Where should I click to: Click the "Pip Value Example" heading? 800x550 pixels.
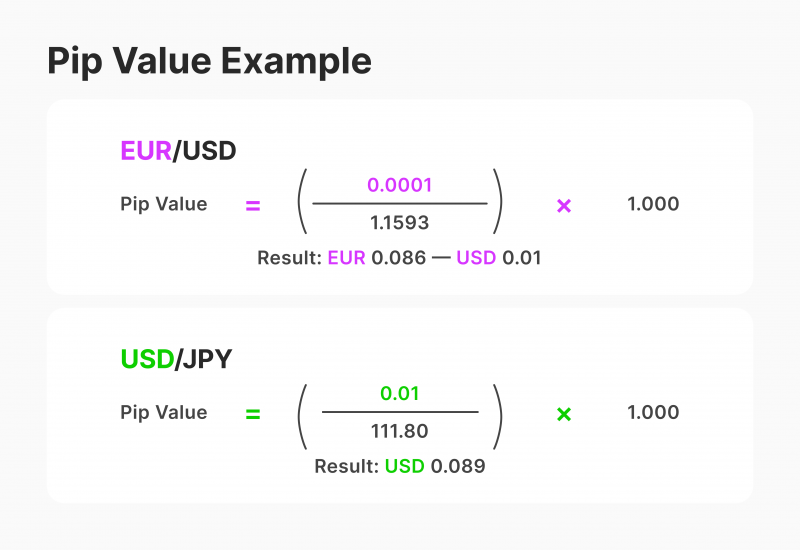209,61
